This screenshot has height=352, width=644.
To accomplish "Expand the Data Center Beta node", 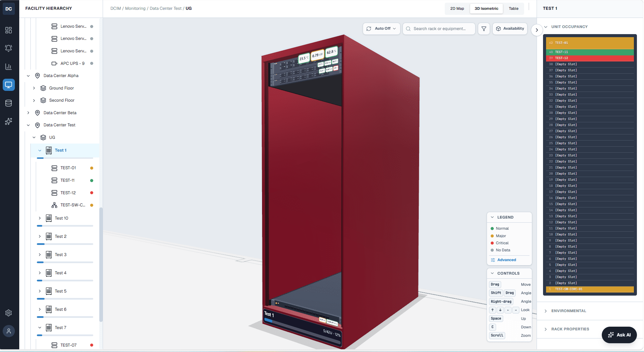I will 28,113.
